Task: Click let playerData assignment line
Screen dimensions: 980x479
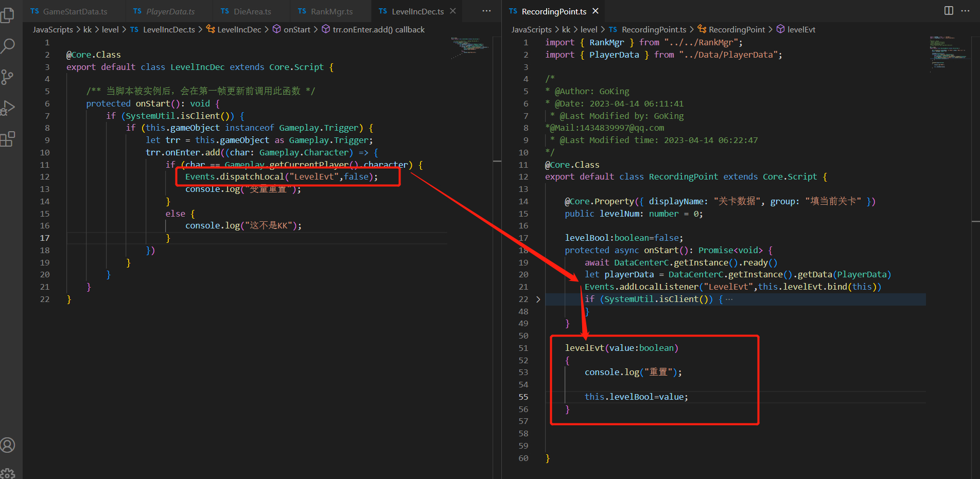Action: [738, 275]
